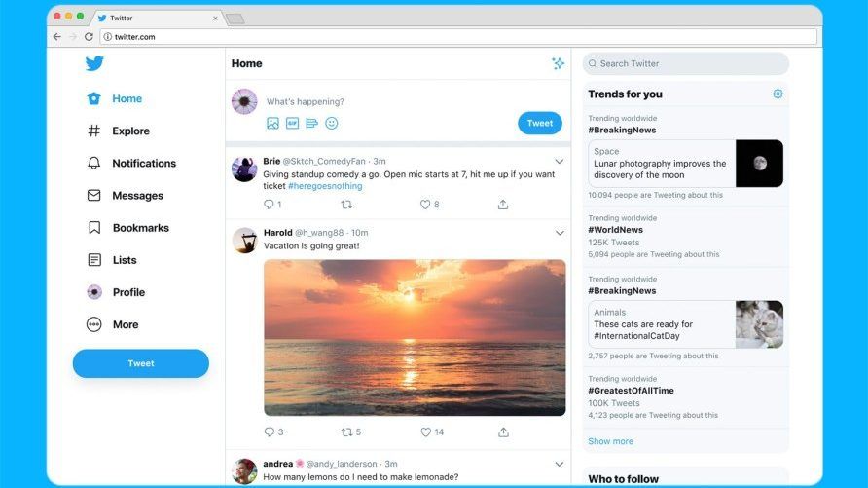
Task: Expand options chevron on Brie's tweet
Action: [560, 161]
